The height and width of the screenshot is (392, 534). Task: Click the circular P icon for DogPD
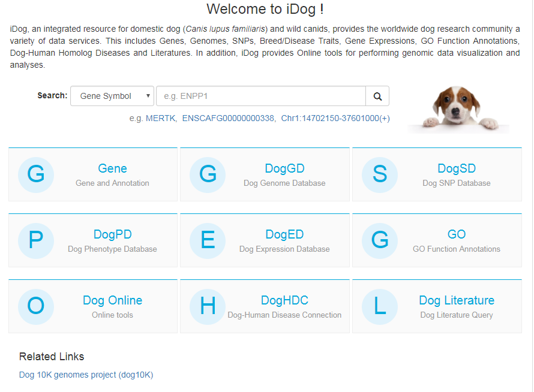(x=36, y=240)
